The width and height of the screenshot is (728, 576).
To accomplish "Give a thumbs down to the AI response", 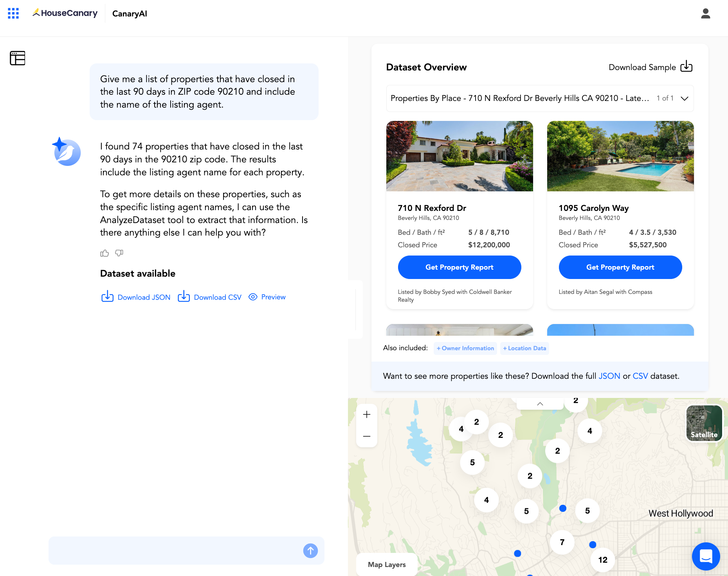I will click(119, 253).
